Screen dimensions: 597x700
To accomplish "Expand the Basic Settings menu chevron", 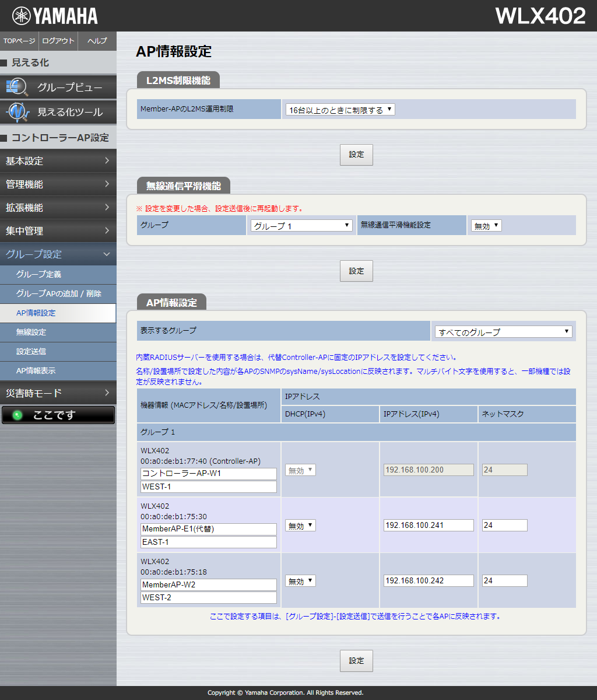I will pos(107,161).
